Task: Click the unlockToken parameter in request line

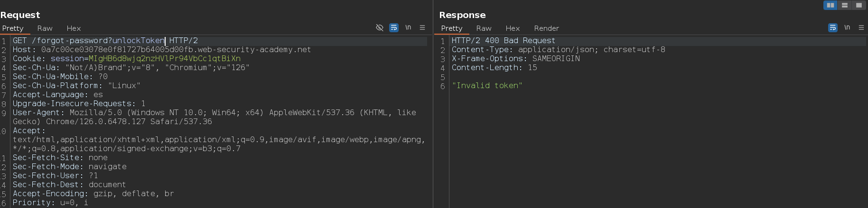Action: click(x=138, y=41)
